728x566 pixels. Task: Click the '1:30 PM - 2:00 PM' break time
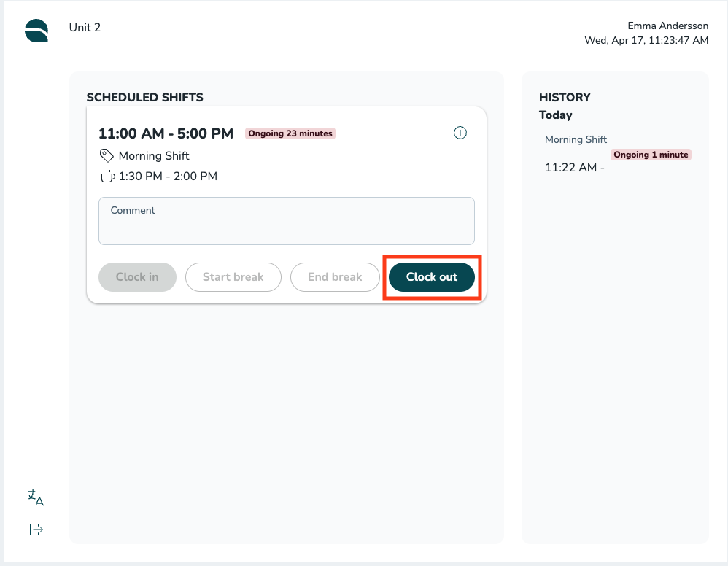click(x=168, y=177)
